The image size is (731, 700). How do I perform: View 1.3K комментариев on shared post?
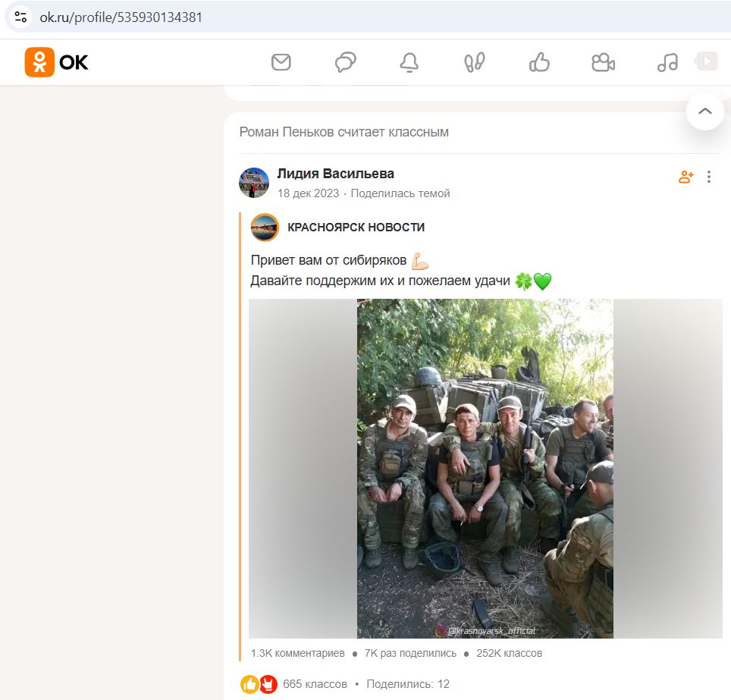(298, 653)
